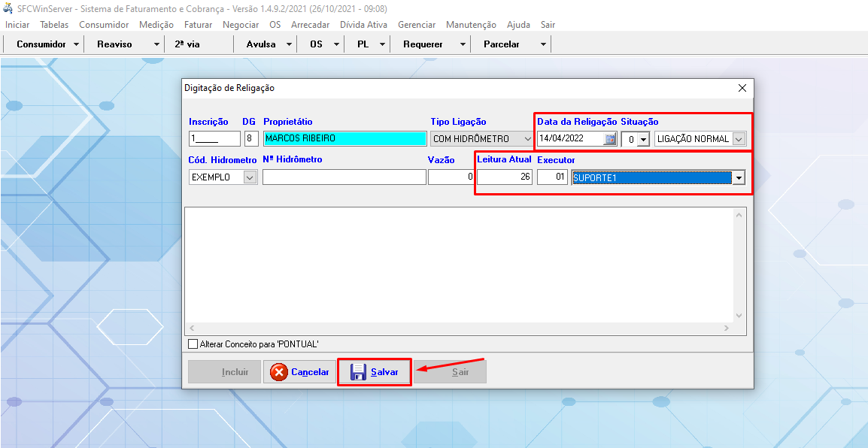Click the Salvar floppy disk icon
868x448 pixels.
tap(359, 372)
